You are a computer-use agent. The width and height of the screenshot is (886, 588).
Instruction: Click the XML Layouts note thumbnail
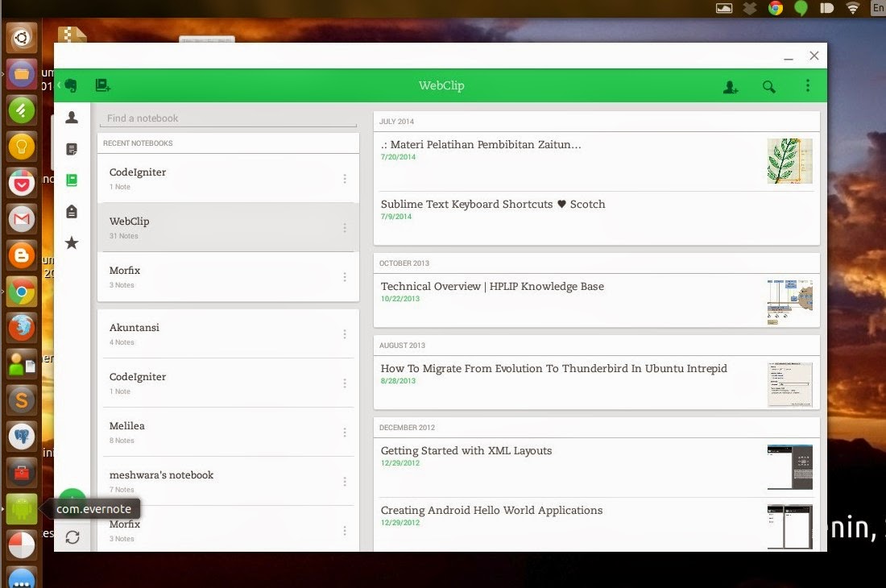789,467
